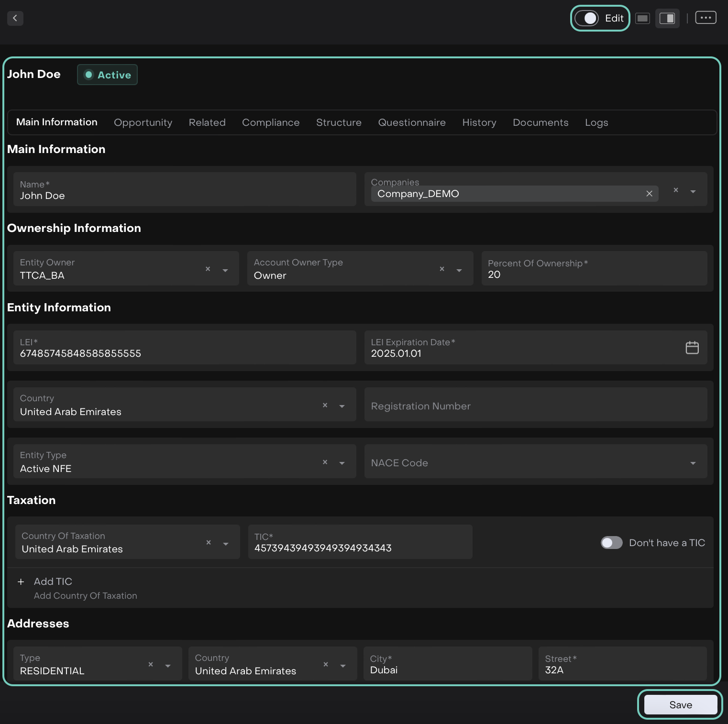Open the three-dots more options menu
The height and width of the screenshot is (724, 728).
point(706,18)
